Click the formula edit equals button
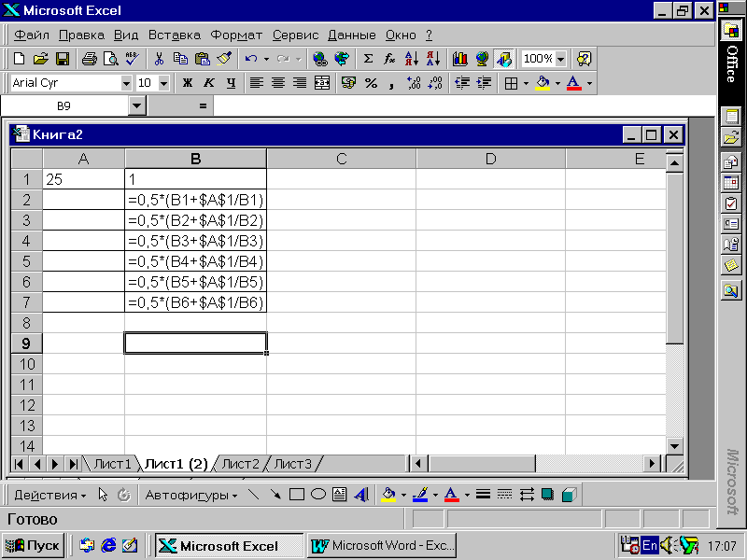The width and height of the screenshot is (747, 560). coord(203,105)
